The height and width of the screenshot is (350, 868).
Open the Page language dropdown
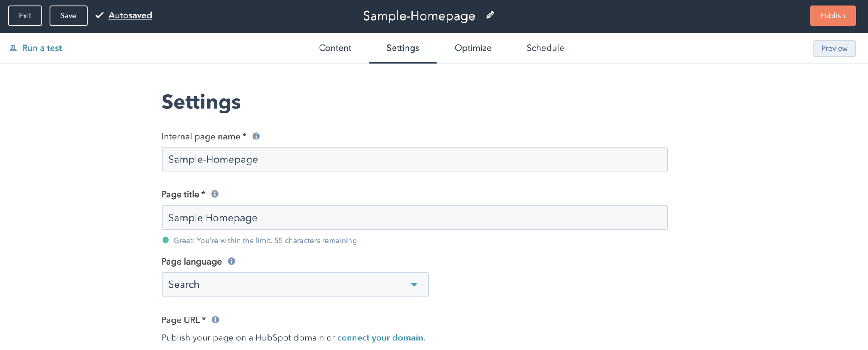click(x=295, y=285)
